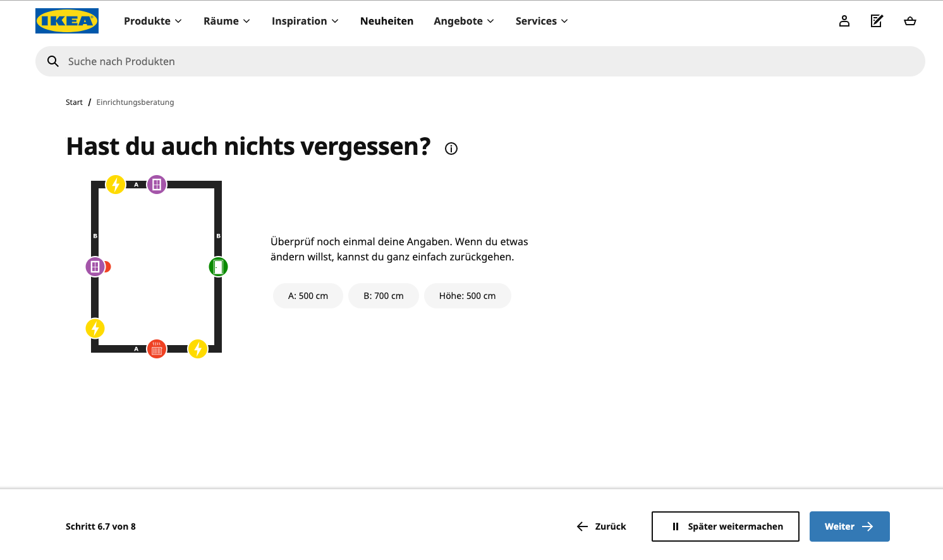This screenshot has width=943, height=560.
Task: Go to the IKEA logo home page
Action: point(67,21)
